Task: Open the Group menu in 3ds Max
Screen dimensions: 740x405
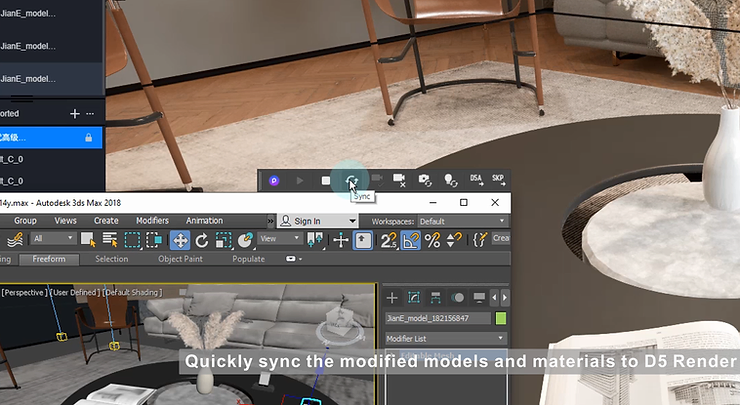Action: coord(25,221)
